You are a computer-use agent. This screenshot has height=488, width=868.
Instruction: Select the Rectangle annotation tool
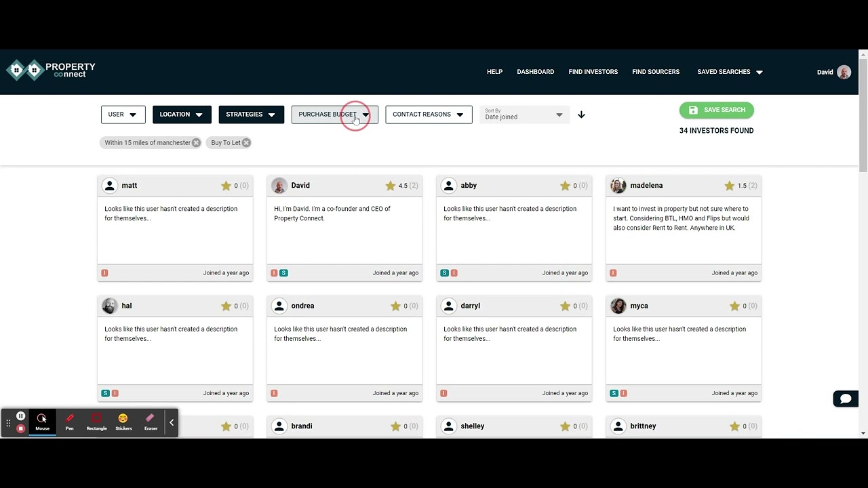[x=96, y=422]
